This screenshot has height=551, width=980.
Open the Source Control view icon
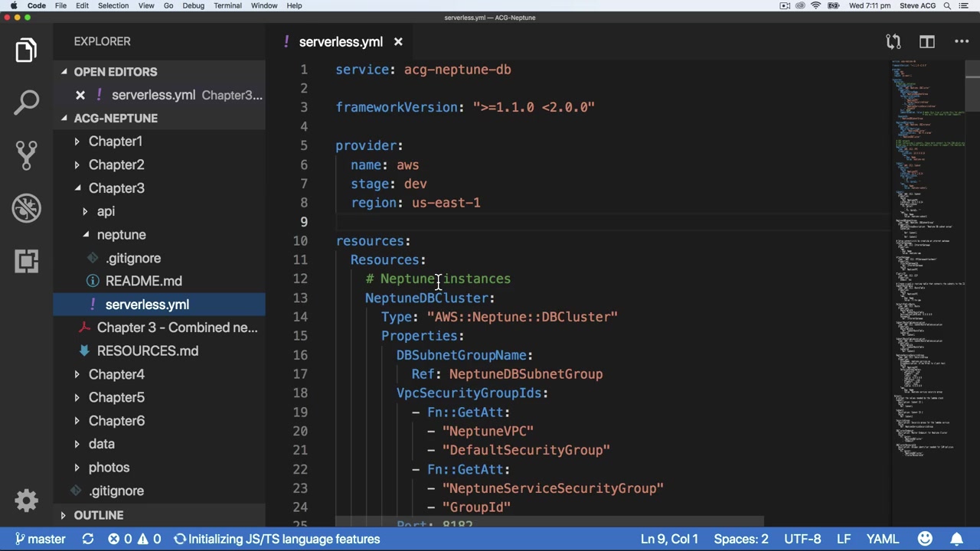click(26, 155)
